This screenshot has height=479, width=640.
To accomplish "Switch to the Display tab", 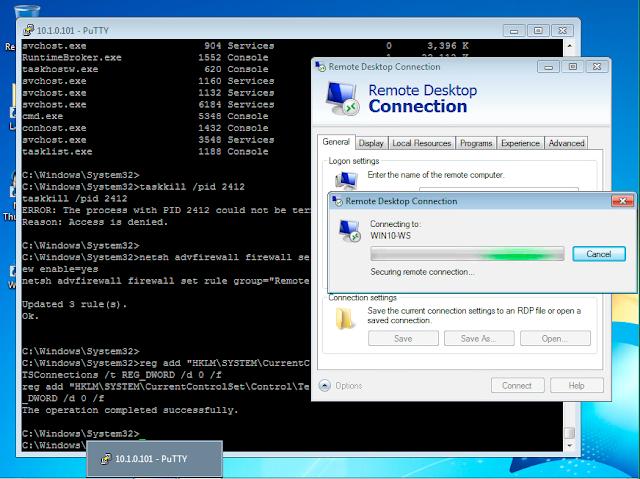I will pos(371,143).
